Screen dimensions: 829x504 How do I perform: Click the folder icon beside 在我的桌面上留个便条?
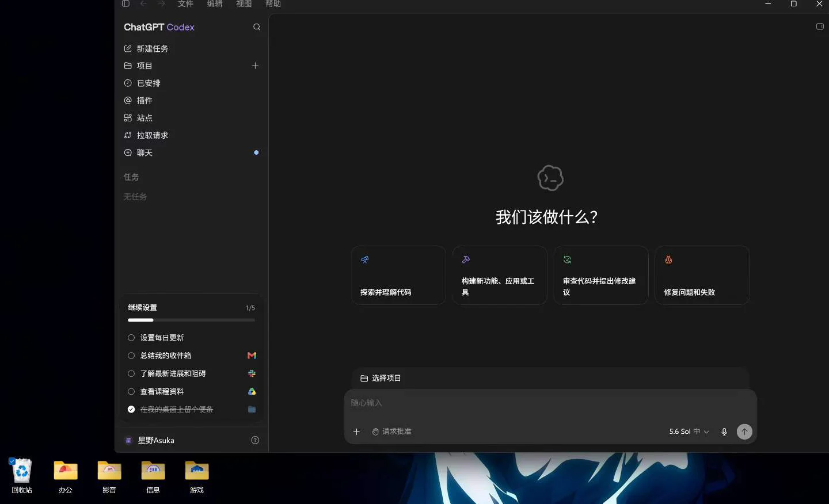[x=252, y=410]
